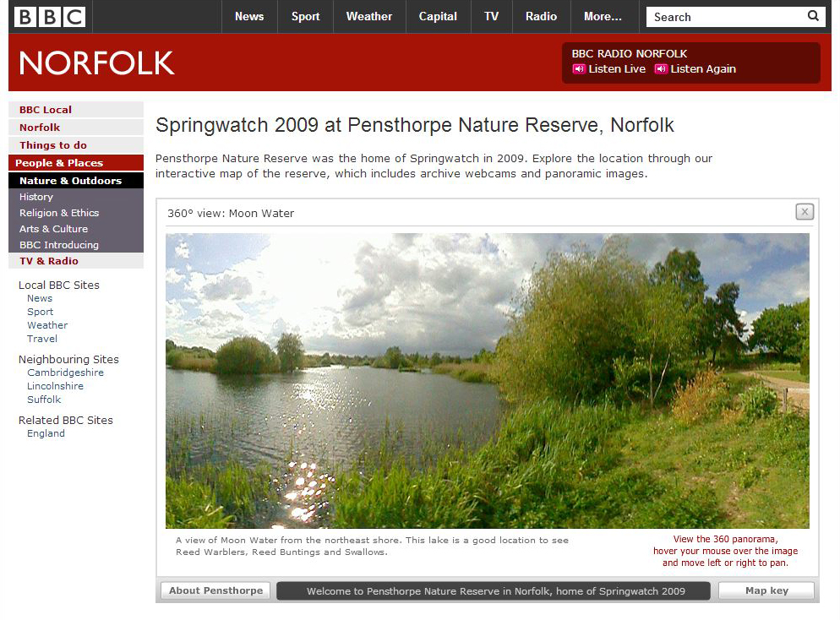Open Nature & Outdoors sidebar item

pyautogui.click(x=76, y=181)
